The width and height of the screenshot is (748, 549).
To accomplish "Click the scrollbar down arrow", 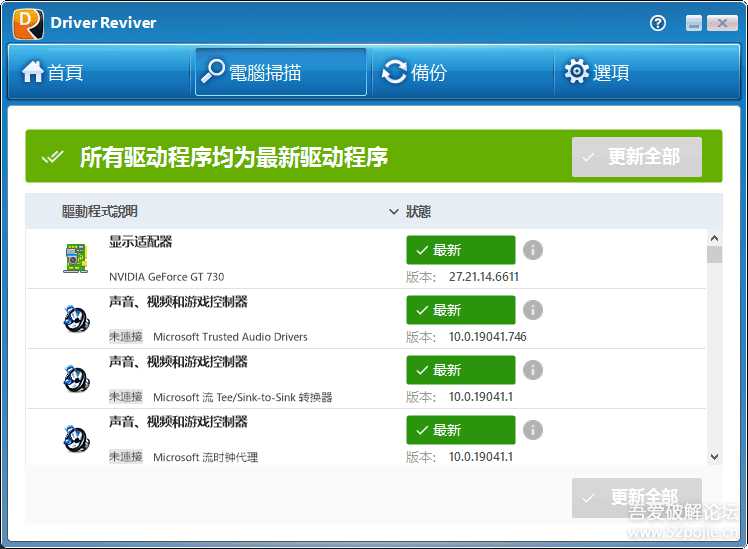I will point(714,456).
